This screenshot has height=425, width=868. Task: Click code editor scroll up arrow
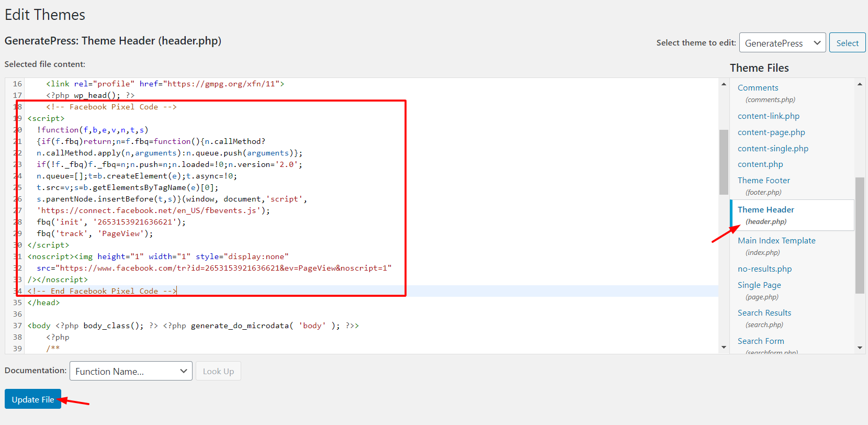point(724,84)
